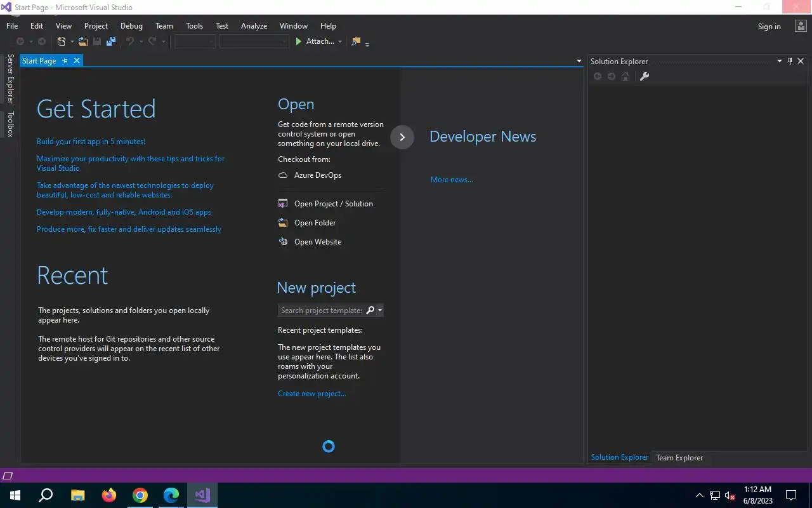Click the Save All toolbar icon
The image size is (812, 508).
click(111, 41)
